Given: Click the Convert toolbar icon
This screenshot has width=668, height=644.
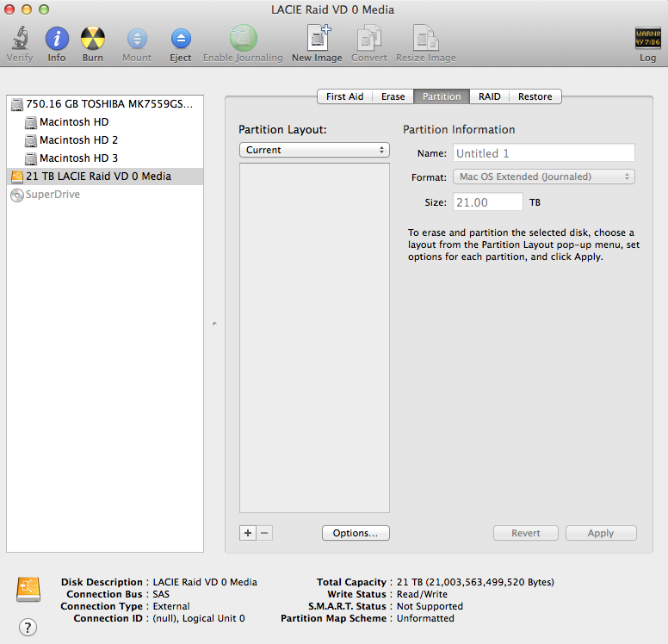Looking at the screenshot, I should pyautogui.click(x=369, y=38).
